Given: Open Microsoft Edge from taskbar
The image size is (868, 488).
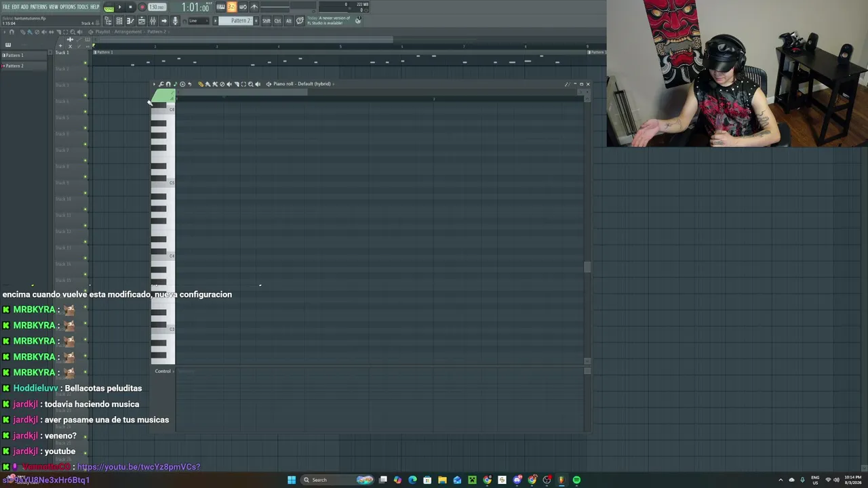Looking at the screenshot, I should [x=412, y=480].
